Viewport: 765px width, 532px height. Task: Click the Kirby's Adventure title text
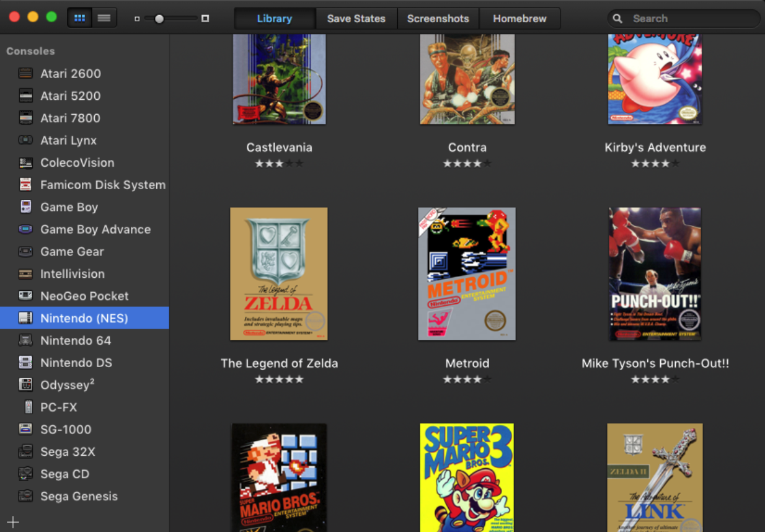655,148
